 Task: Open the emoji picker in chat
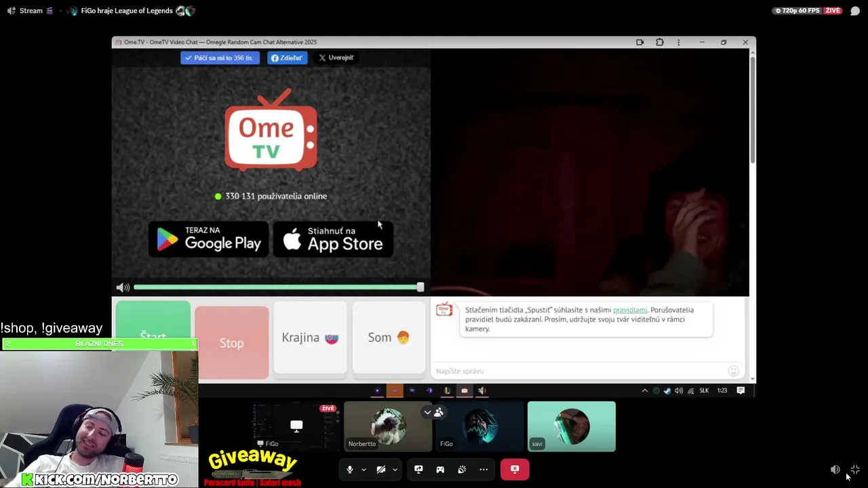tap(733, 371)
